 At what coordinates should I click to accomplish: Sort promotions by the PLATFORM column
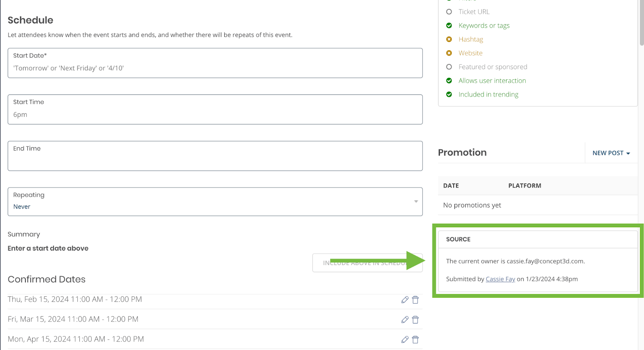[524, 185]
